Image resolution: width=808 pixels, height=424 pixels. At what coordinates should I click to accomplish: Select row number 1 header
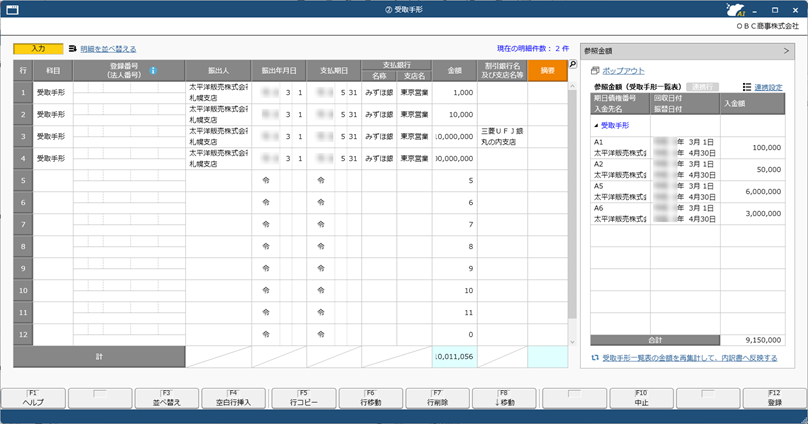point(23,93)
